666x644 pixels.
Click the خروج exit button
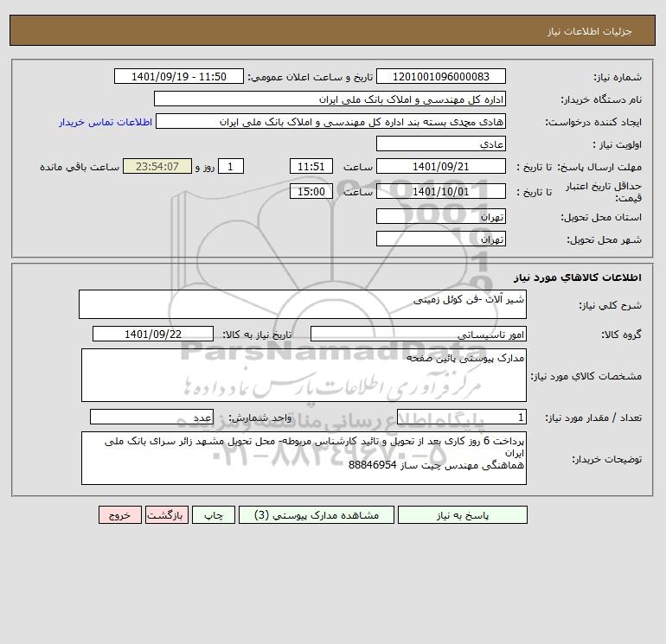click(120, 515)
